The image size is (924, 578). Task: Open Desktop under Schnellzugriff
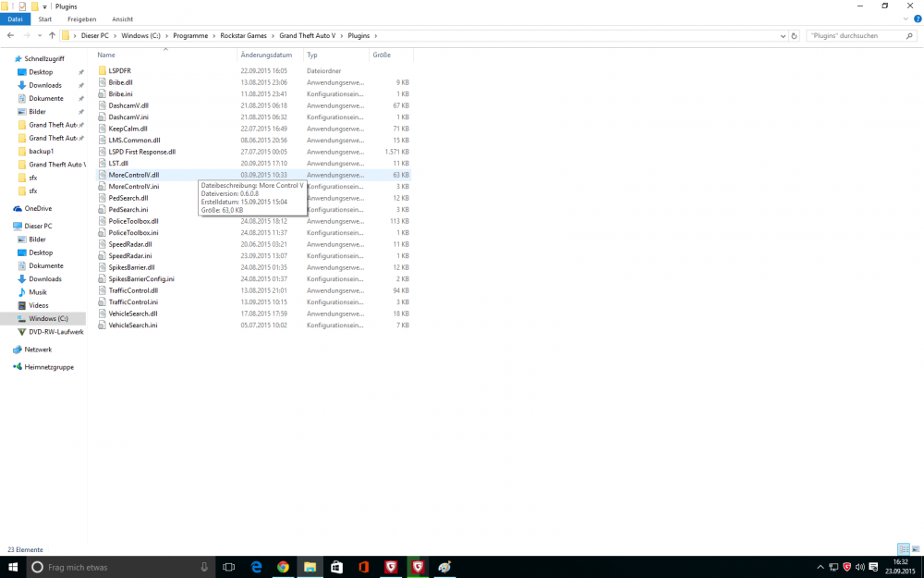pos(41,72)
